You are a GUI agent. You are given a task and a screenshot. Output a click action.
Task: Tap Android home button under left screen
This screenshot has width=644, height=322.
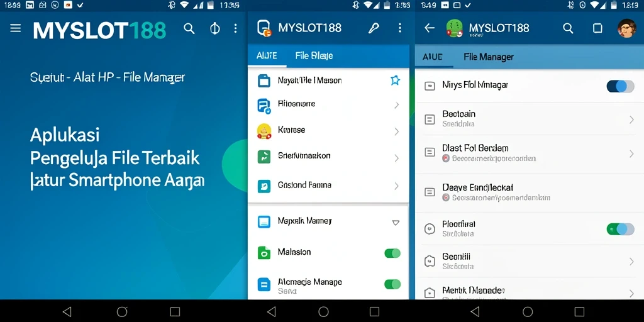pos(122,312)
